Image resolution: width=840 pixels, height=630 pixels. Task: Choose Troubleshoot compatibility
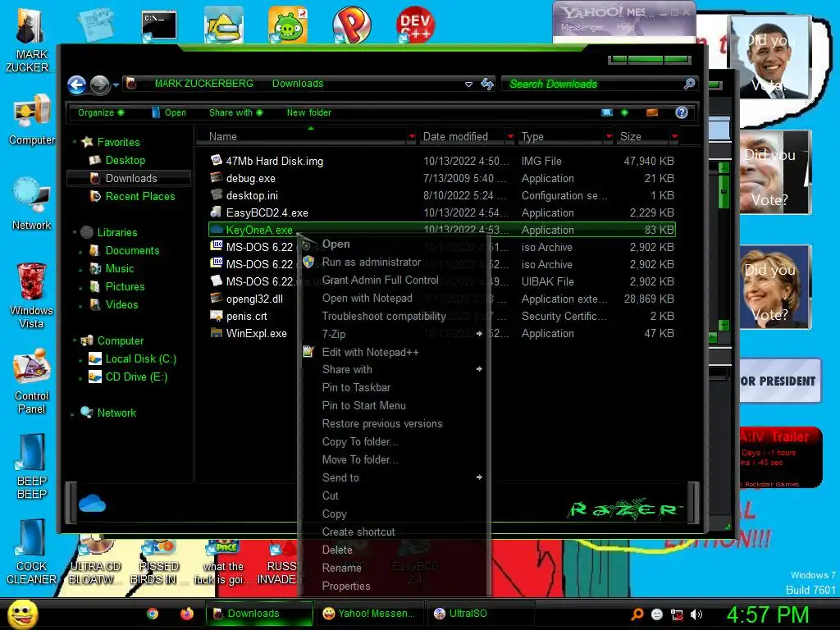coord(384,316)
